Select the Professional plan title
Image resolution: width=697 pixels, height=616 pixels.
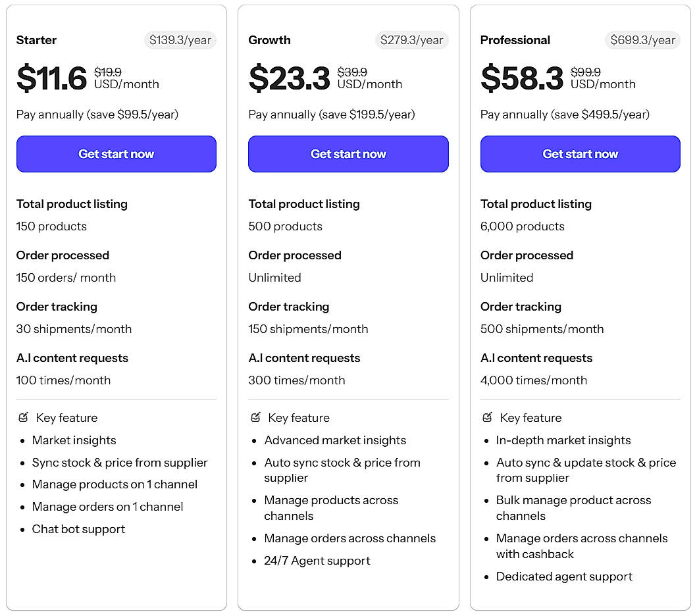tap(515, 40)
